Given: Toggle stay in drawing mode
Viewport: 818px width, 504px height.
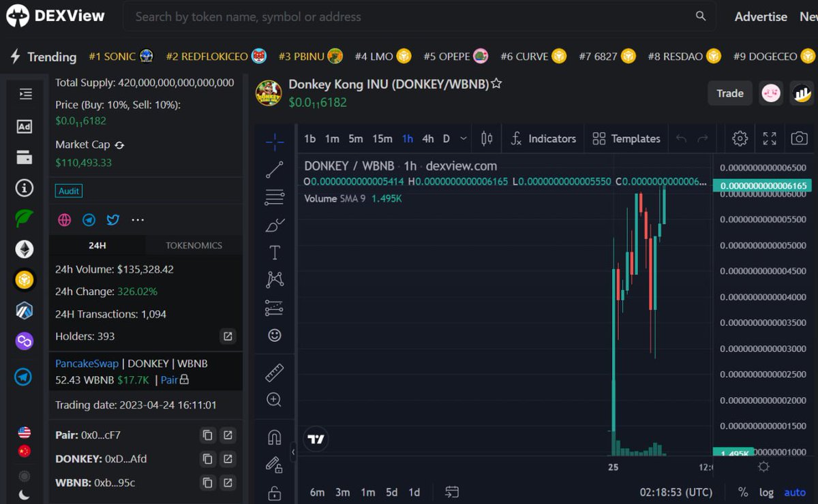Looking at the screenshot, I should click(x=275, y=464).
